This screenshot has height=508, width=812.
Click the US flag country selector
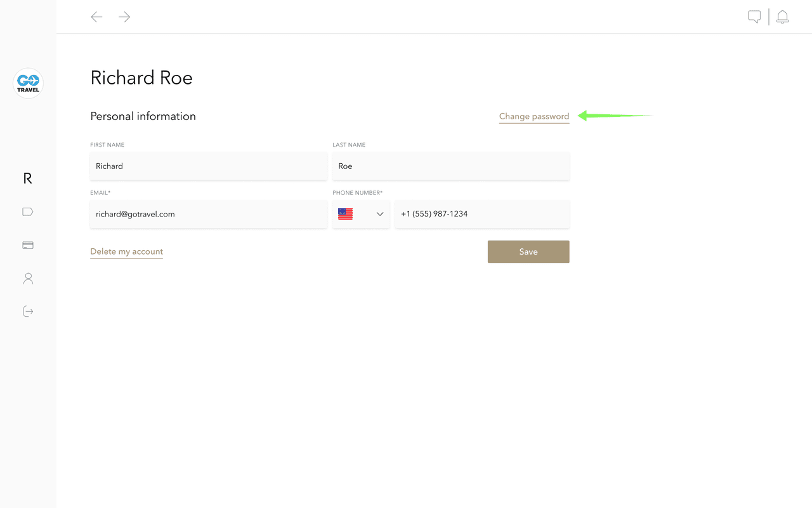[x=346, y=215]
